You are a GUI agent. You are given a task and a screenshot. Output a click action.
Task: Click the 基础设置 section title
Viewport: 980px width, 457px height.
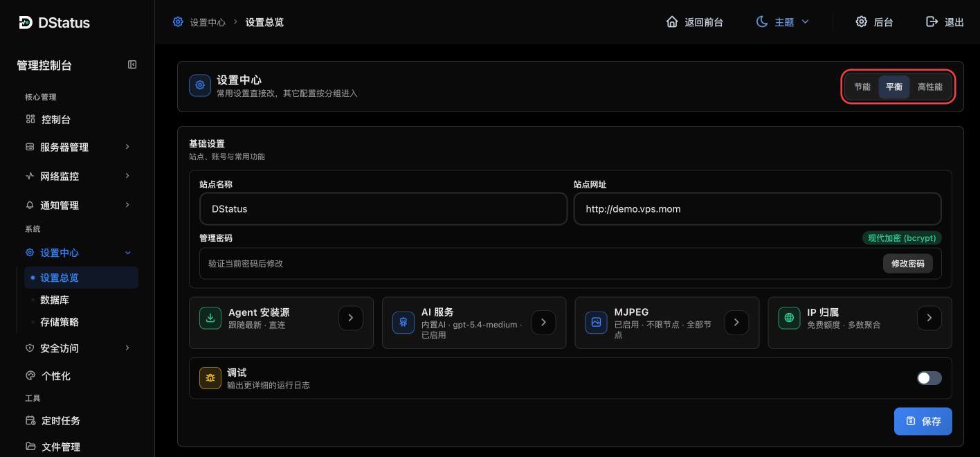pyautogui.click(x=207, y=143)
